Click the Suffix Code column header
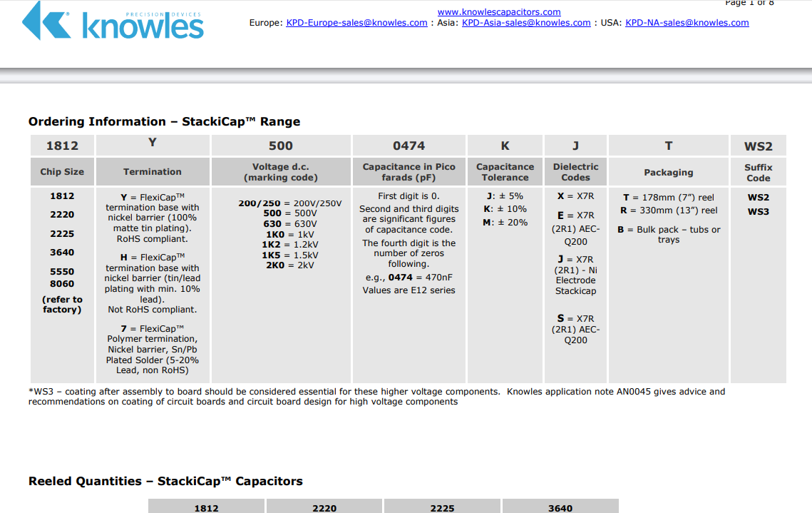The height and width of the screenshot is (513, 812). pos(758,173)
